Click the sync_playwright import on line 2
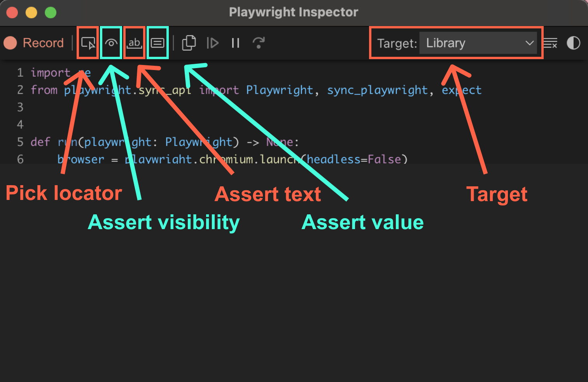The image size is (588, 382). (x=377, y=90)
